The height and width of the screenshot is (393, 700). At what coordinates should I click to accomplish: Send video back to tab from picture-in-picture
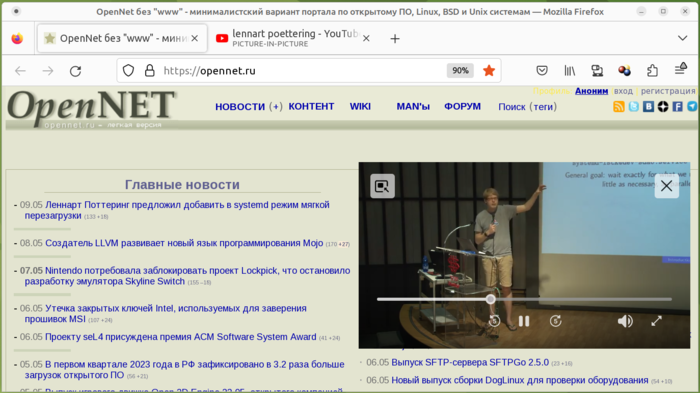(x=382, y=186)
